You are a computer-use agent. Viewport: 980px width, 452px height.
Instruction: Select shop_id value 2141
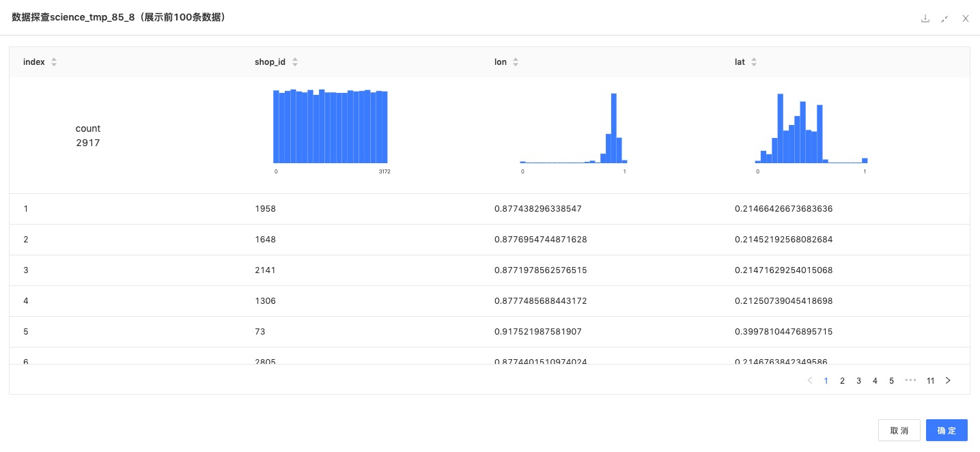[x=265, y=270]
